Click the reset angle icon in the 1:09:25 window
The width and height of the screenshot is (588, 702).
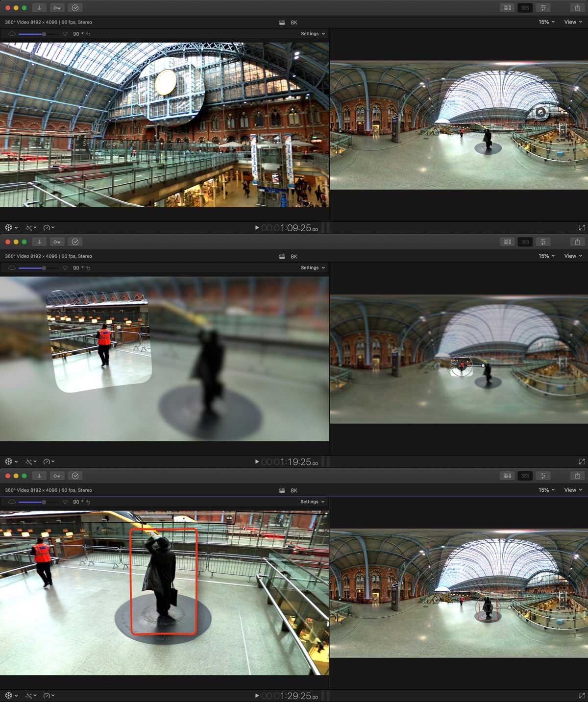[x=88, y=34]
